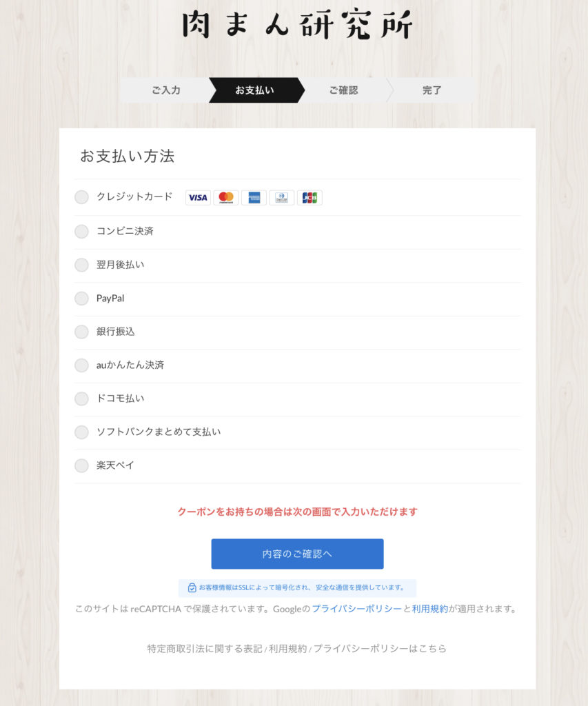Click the 肉まん研究所 site logo

point(297,25)
